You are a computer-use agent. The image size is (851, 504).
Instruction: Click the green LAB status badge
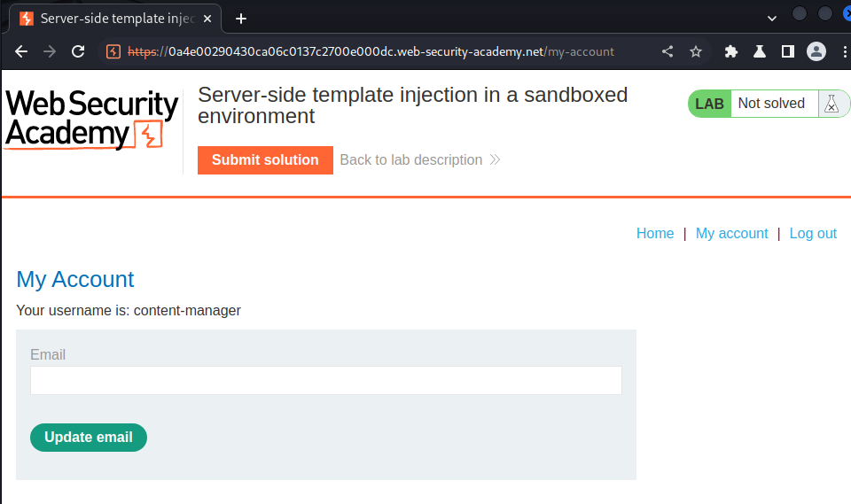pos(709,104)
